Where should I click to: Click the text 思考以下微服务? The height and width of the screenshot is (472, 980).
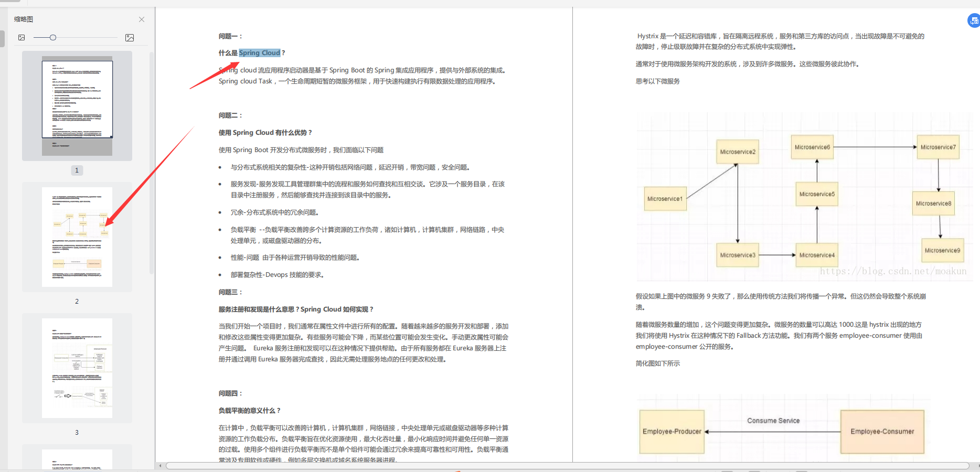pos(658,81)
